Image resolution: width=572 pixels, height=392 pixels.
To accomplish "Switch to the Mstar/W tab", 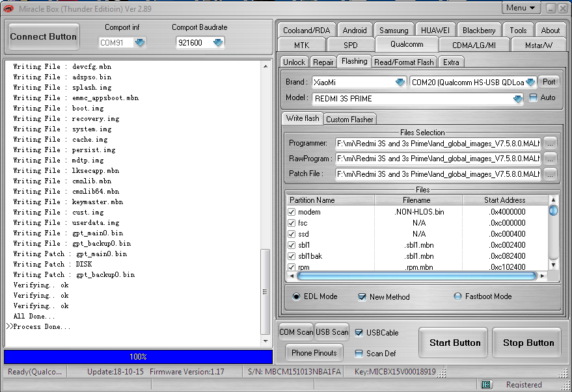I will pyautogui.click(x=538, y=45).
